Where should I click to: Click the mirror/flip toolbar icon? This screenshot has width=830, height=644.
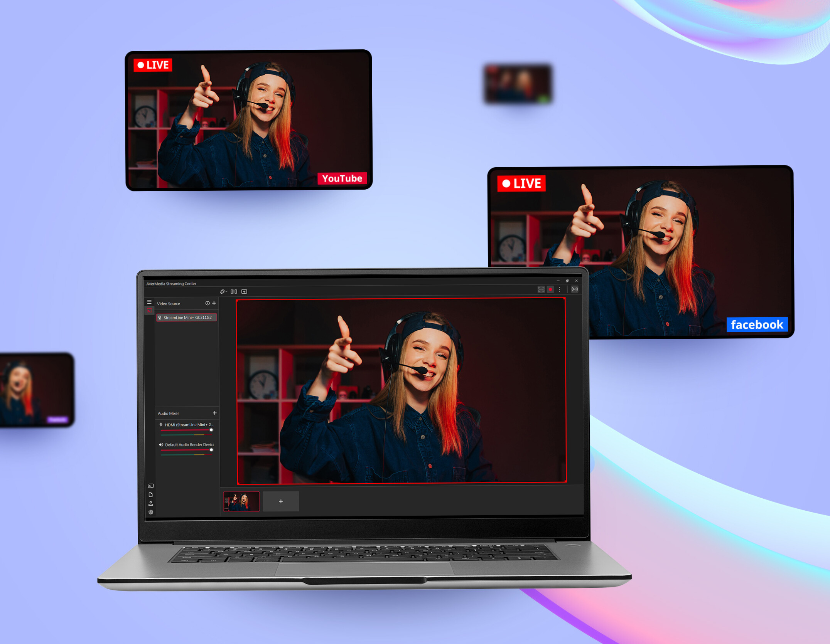pos(234,291)
